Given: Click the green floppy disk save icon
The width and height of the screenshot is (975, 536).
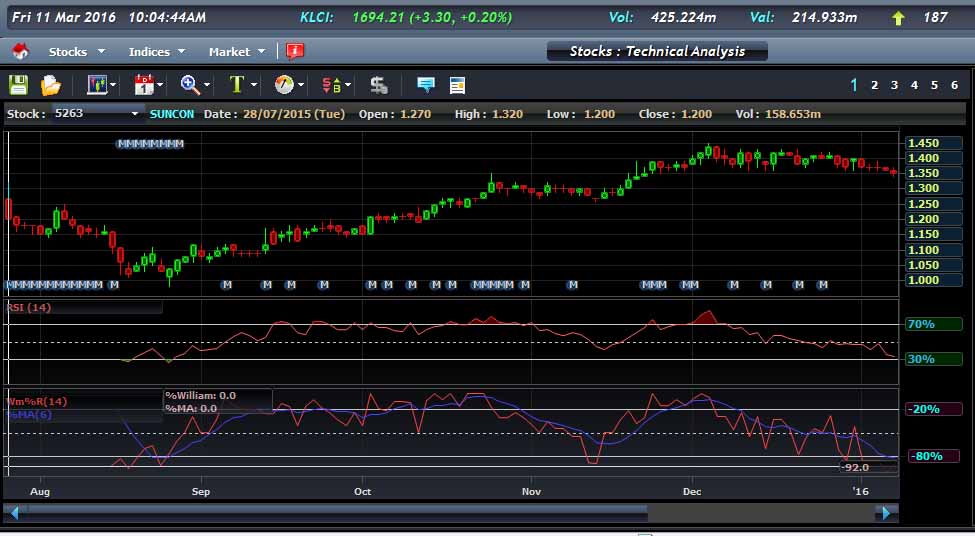Looking at the screenshot, I should (x=19, y=85).
